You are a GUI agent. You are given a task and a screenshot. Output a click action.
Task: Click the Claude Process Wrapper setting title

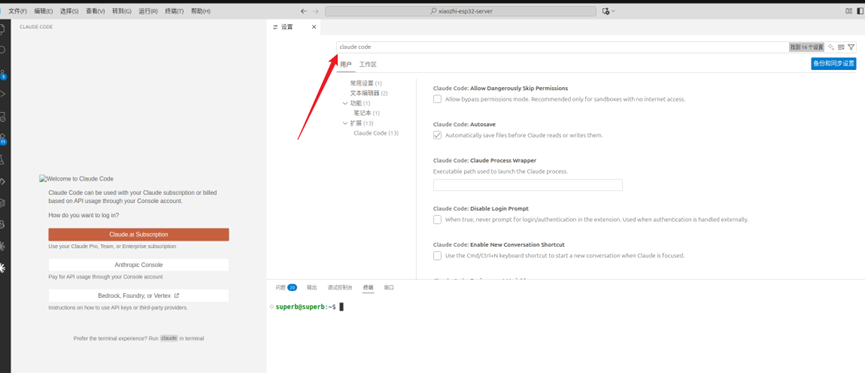pos(485,161)
